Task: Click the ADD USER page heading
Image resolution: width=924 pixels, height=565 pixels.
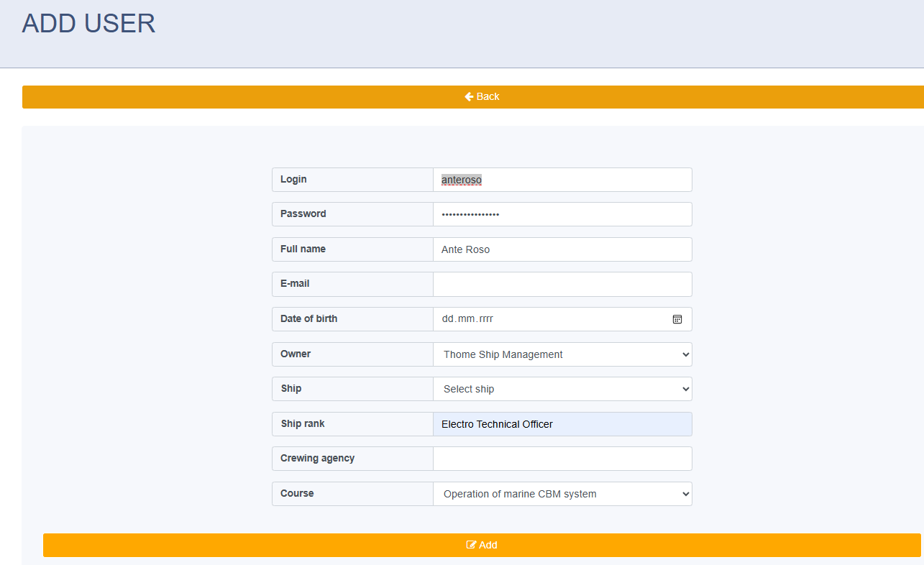Action: [88, 24]
